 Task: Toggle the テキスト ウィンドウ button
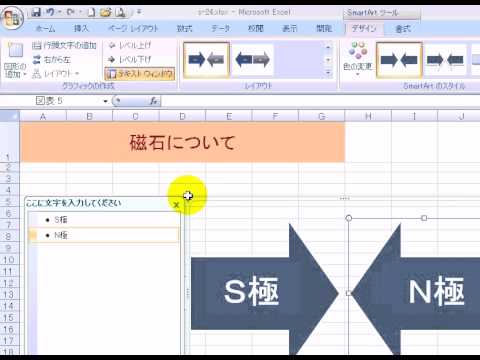point(140,74)
